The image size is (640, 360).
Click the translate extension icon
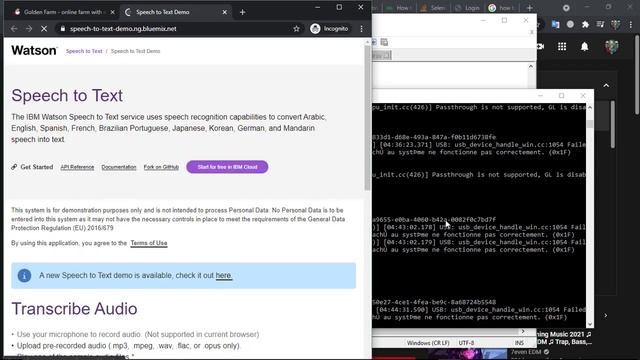pyautogui.click(x=556, y=24)
